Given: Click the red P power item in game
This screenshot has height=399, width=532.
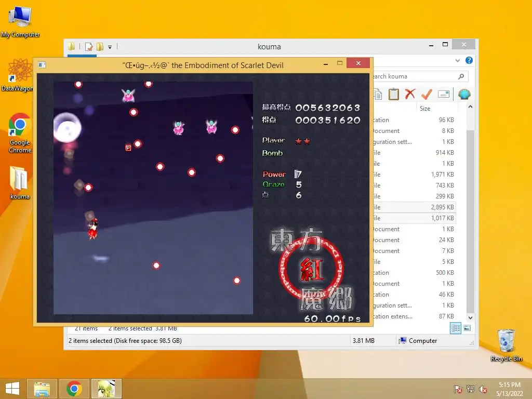Looking at the screenshot, I should click(x=128, y=148).
